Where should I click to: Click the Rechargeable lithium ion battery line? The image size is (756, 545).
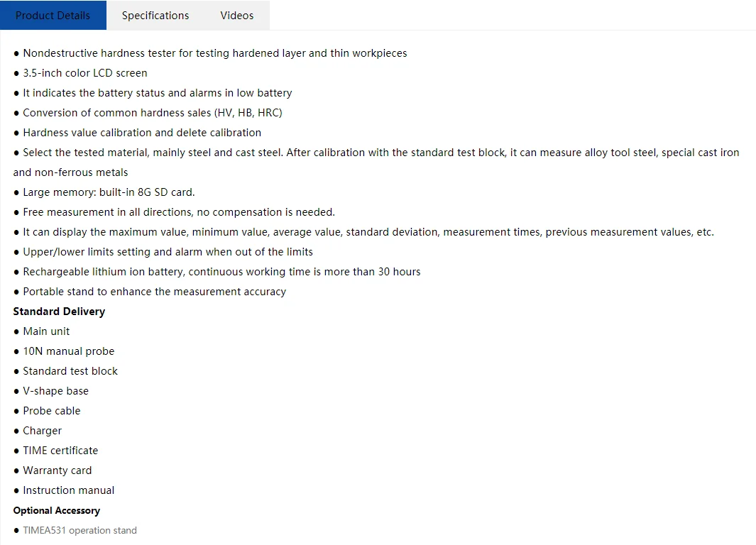[x=221, y=272]
